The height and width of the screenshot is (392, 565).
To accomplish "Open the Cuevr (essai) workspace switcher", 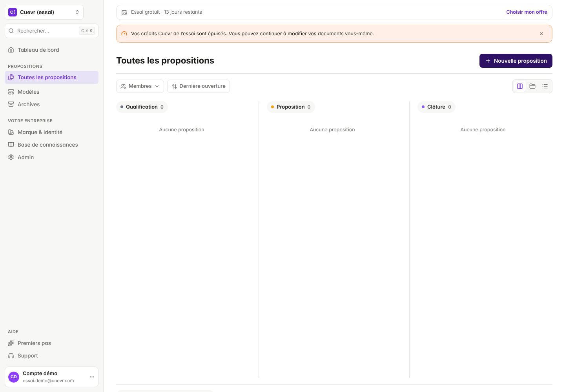I will pyautogui.click(x=44, y=12).
